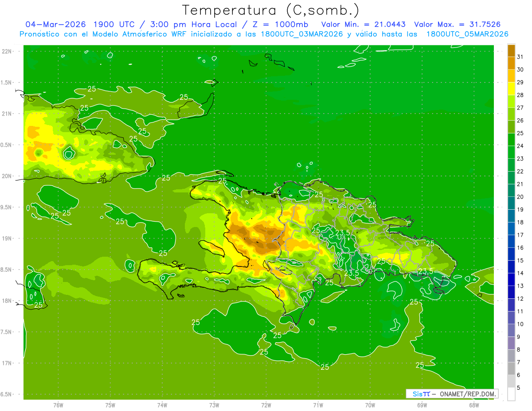Click the '68W' longitude axis label
This screenshot has height=411, width=532.
pyautogui.click(x=474, y=405)
